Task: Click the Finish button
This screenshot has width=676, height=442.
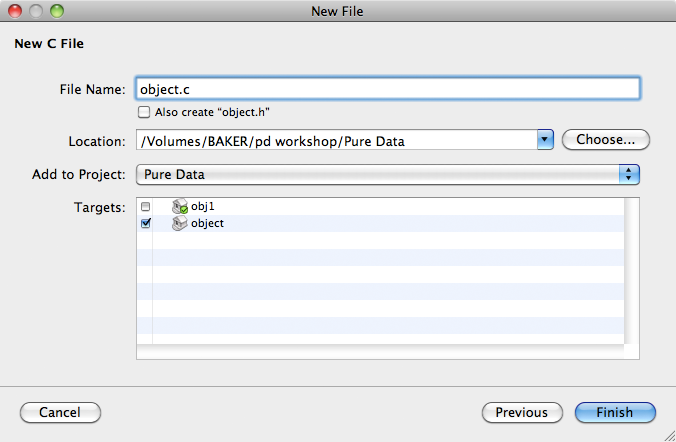Action: [x=615, y=412]
